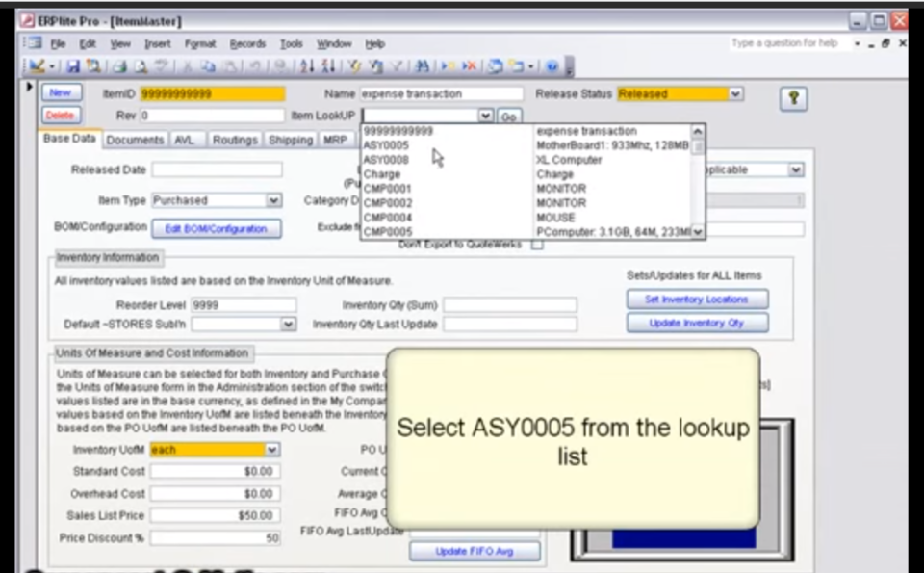
Task: Click the record selector arrow at left edge
Action: pyautogui.click(x=29, y=87)
